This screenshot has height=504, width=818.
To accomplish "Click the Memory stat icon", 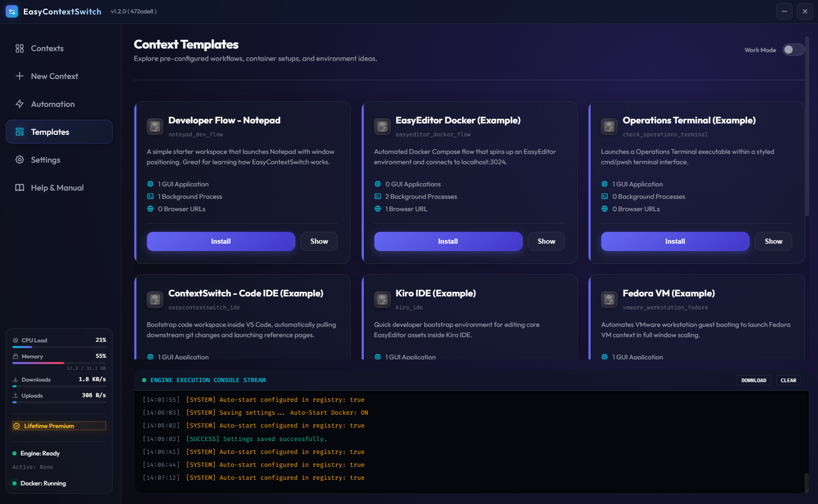I will click(16, 356).
